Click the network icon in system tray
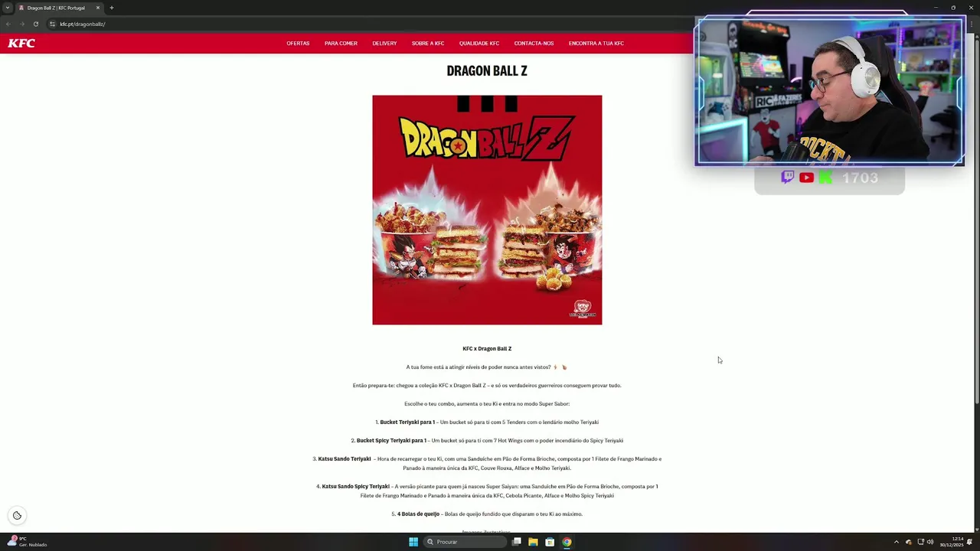Image resolution: width=980 pixels, height=551 pixels. pos(921,542)
